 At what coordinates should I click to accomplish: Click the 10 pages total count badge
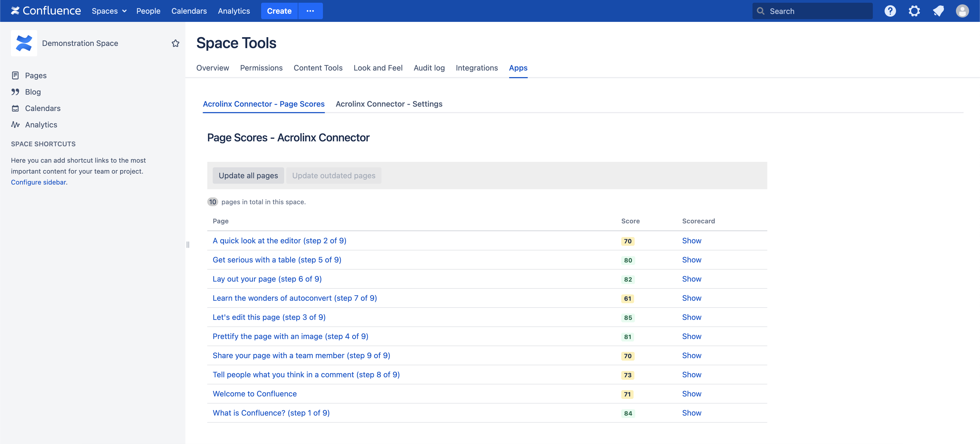click(x=212, y=202)
